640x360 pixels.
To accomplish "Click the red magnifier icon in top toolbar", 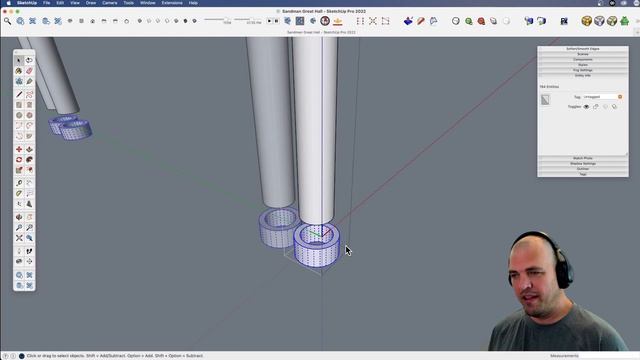I will [481, 21].
